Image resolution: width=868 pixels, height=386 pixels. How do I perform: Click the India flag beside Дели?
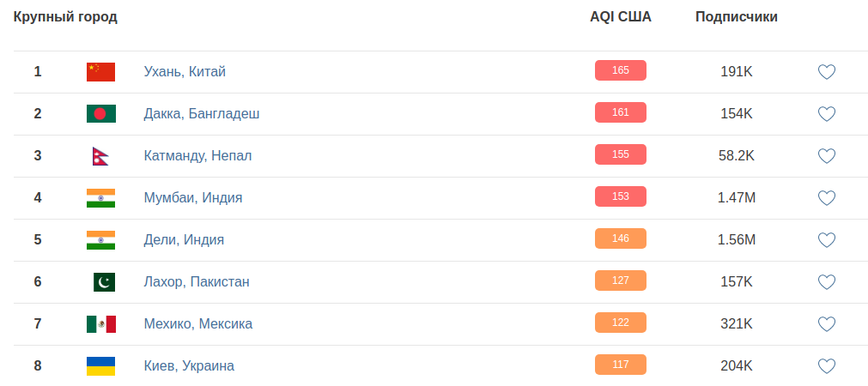point(100,240)
